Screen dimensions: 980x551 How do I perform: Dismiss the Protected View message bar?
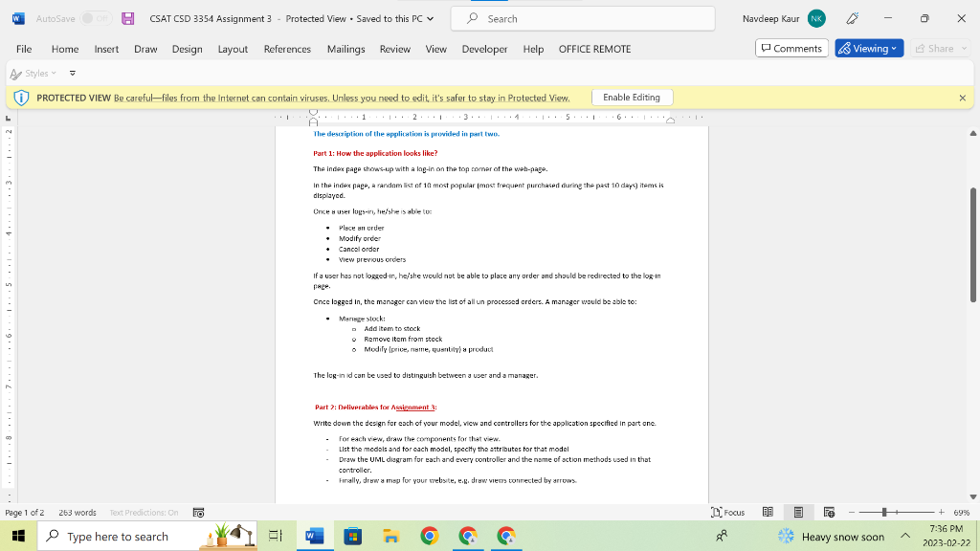point(963,98)
